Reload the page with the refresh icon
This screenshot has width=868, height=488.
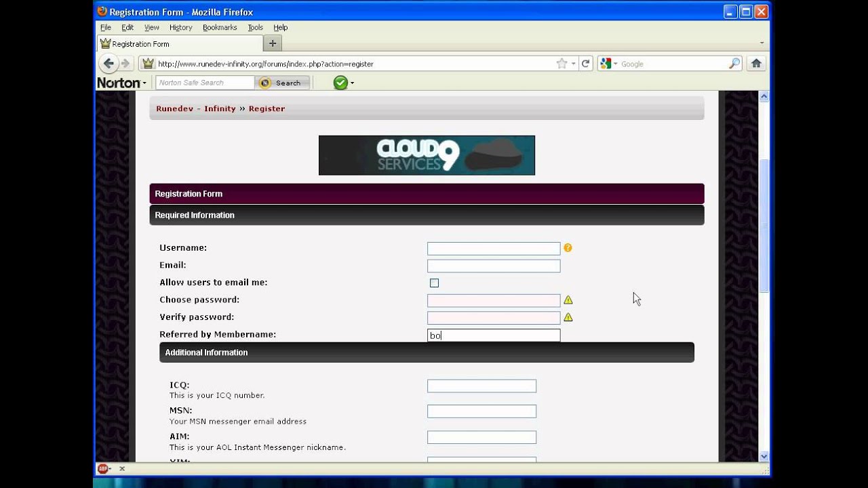click(x=585, y=64)
